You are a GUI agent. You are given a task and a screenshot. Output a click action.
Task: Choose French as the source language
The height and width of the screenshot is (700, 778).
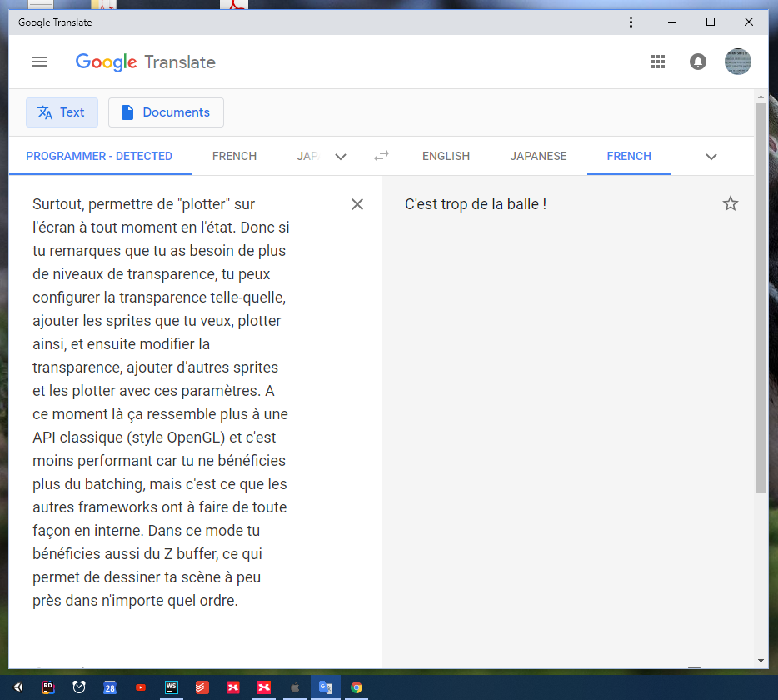[x=234, y=156]
